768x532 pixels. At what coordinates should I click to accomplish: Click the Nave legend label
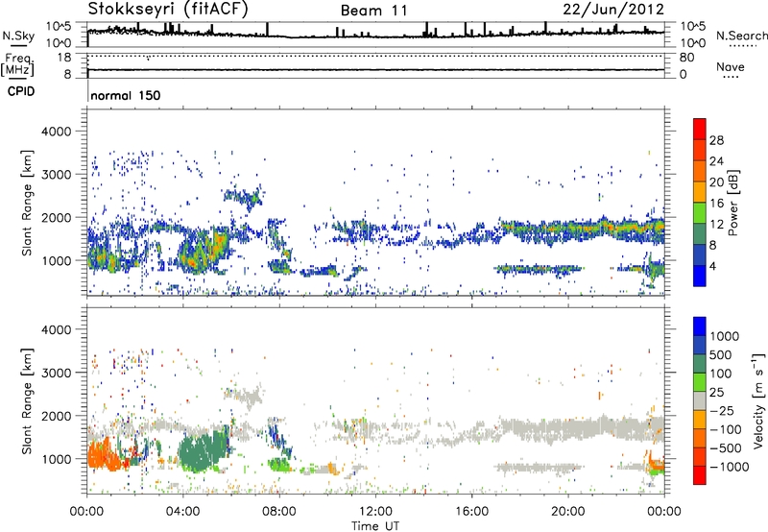pyautogui.click(x=730, y=67)
